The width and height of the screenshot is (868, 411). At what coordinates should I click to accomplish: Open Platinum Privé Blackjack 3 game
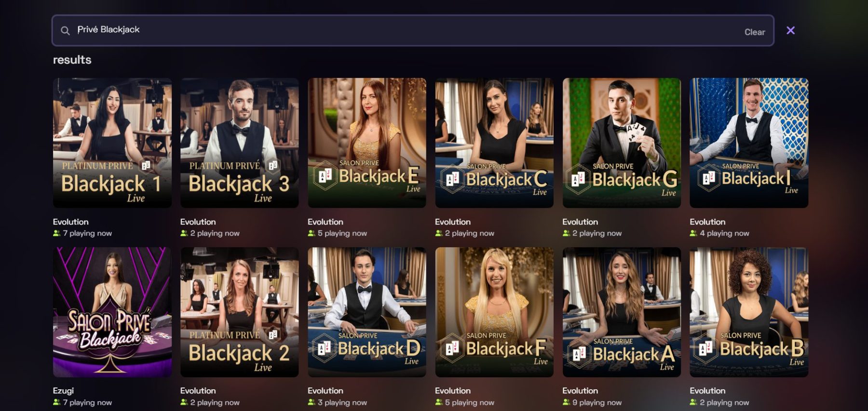click(240, 143)
